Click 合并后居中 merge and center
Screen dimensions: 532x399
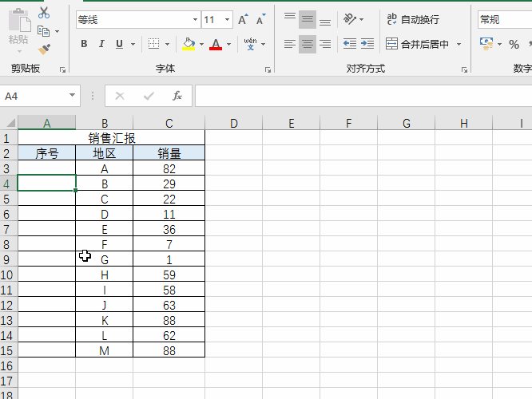[417, 44]
